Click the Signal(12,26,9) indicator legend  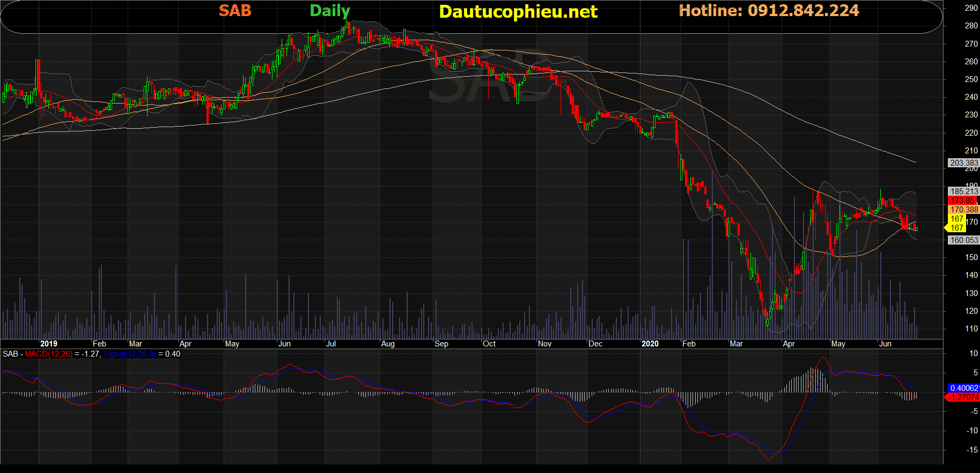coord(129,354)
